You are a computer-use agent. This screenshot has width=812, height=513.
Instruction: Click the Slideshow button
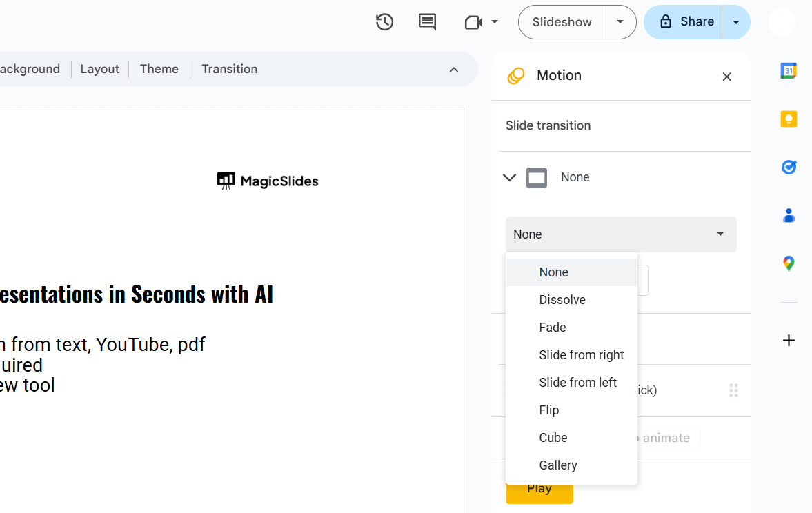pyautogui.click(x=562, y=22)
